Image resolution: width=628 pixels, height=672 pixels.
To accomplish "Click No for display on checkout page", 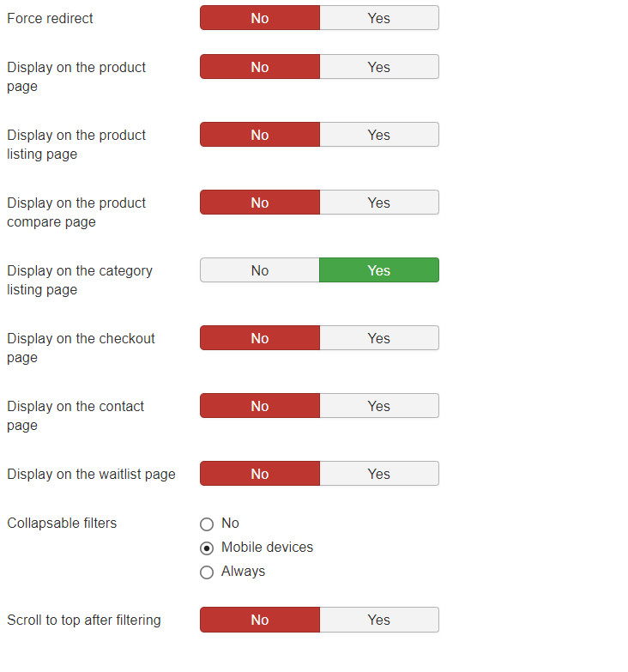I will point(260,338).
